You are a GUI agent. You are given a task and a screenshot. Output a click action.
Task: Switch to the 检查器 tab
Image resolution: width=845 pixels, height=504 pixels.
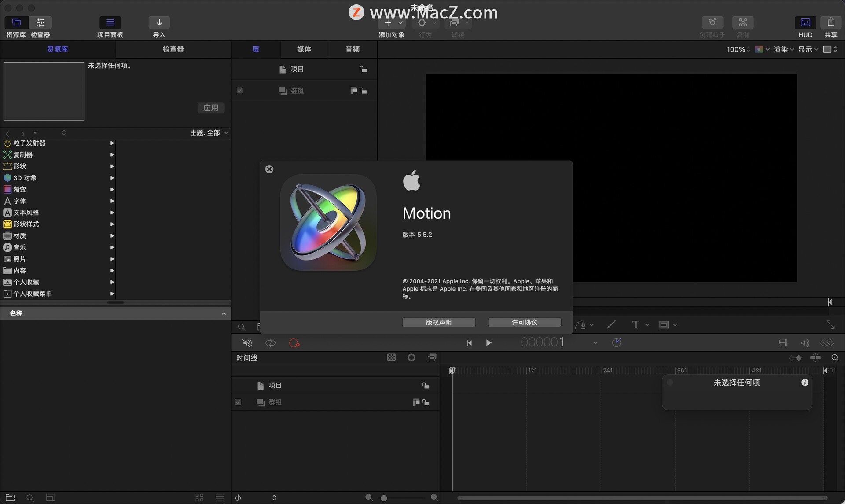[173, 49]
